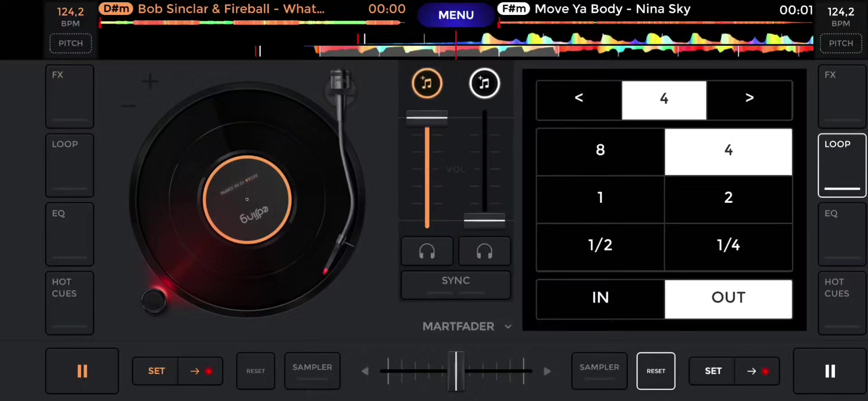Click right deck RESET button

[656, 371]
